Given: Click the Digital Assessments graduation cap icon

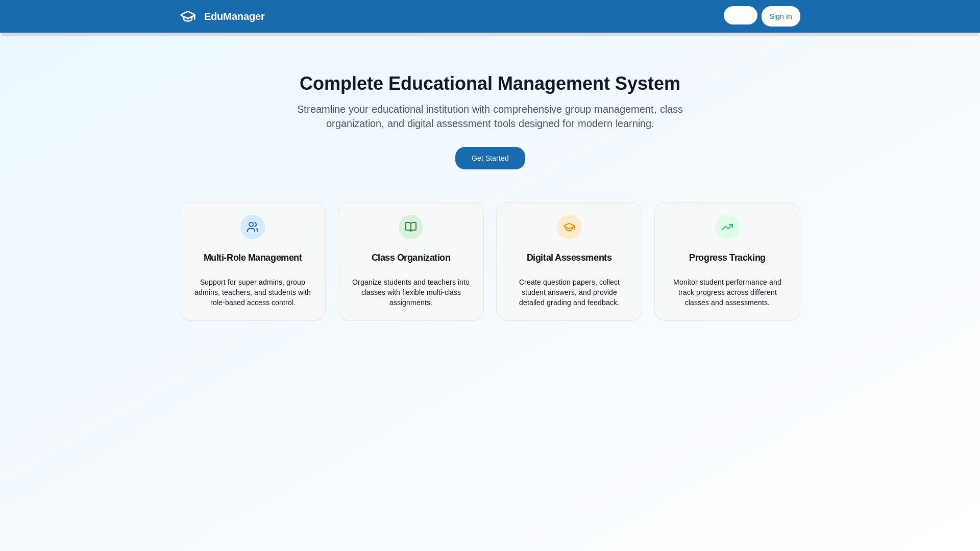Looking at the screenshot, I should (x=569, y=227).
